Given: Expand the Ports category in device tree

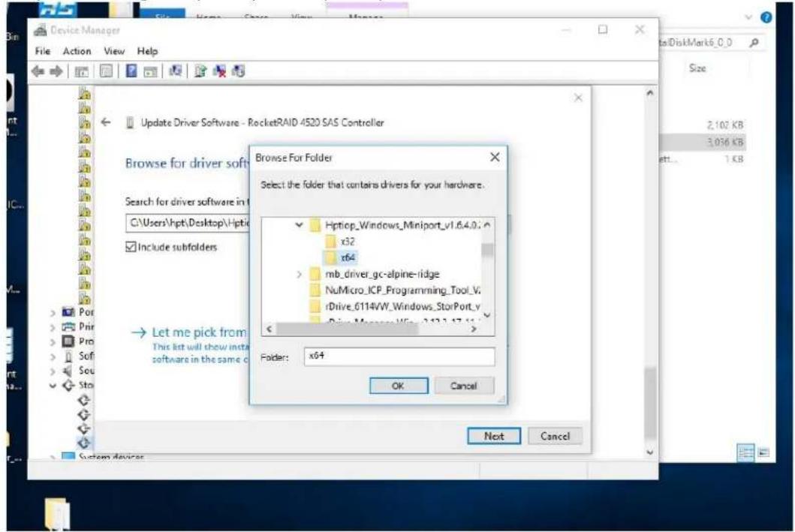Looking at the screenshot, I should pyautogui.click(x=53, y=313).
